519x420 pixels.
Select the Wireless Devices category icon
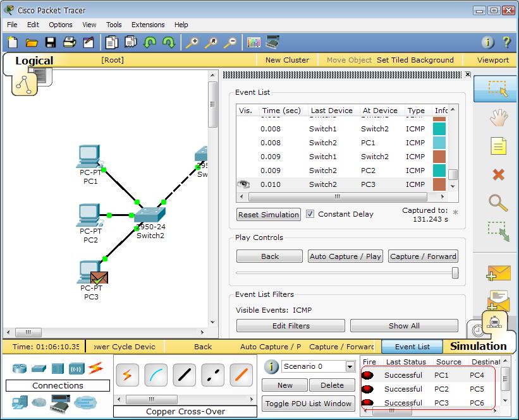[76, 368]
